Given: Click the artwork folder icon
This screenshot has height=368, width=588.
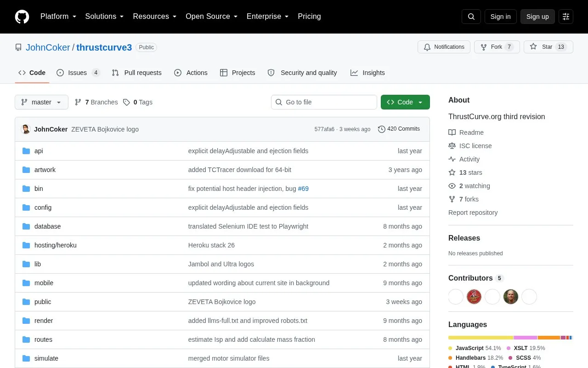Looking at the screenshot, I should [26, 170].
